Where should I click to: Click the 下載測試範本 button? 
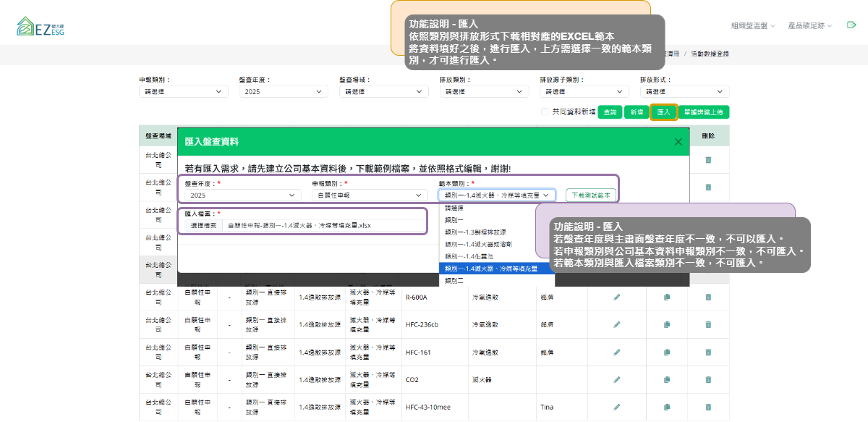pos(591,195)
